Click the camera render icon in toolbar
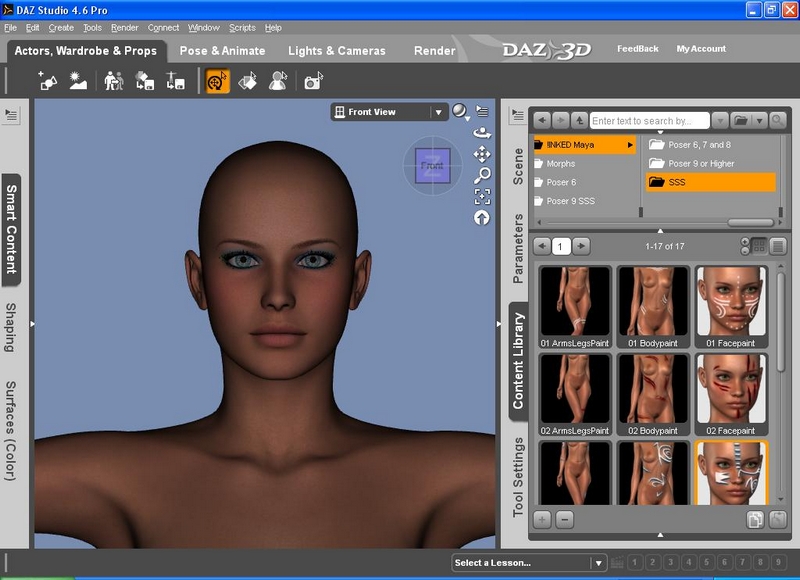Screen dimensions: 800x580 [313, 81]
